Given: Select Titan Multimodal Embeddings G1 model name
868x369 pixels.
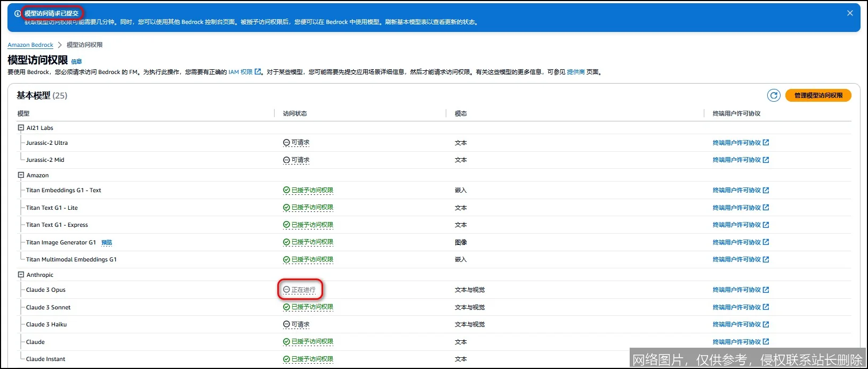Looking at the screenshot, I should (x=71, y=259).
